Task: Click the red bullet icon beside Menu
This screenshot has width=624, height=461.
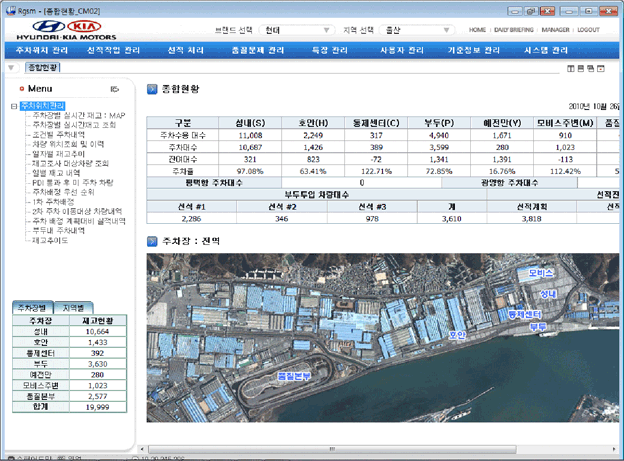Action: pyautogui.click(x=21, y=89)
